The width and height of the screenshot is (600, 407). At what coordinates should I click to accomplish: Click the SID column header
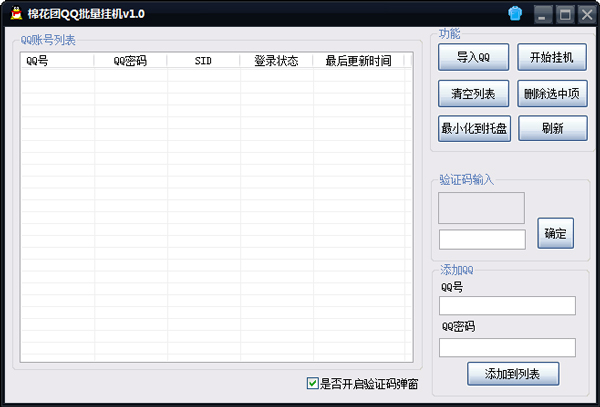tap(203, 61)
